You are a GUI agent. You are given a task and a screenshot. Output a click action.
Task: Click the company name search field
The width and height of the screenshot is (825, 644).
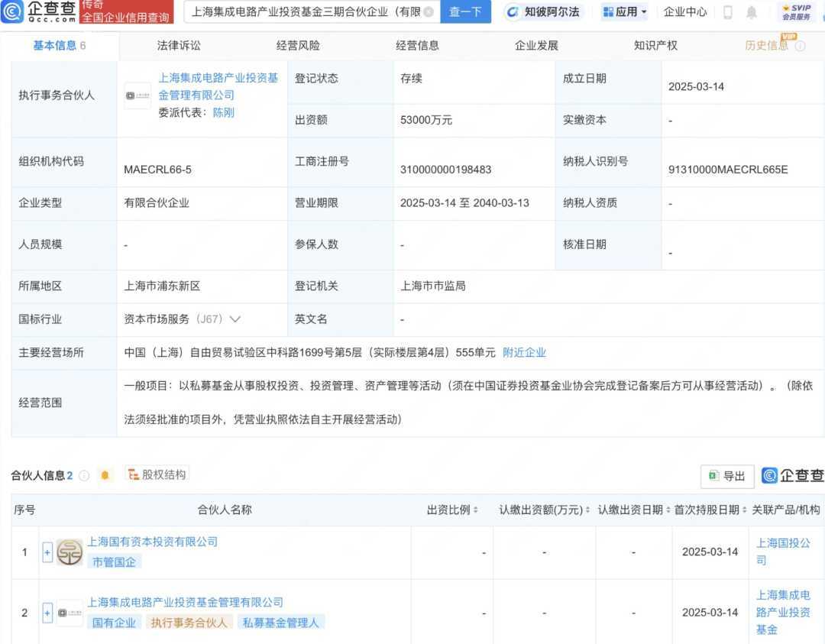304,12
